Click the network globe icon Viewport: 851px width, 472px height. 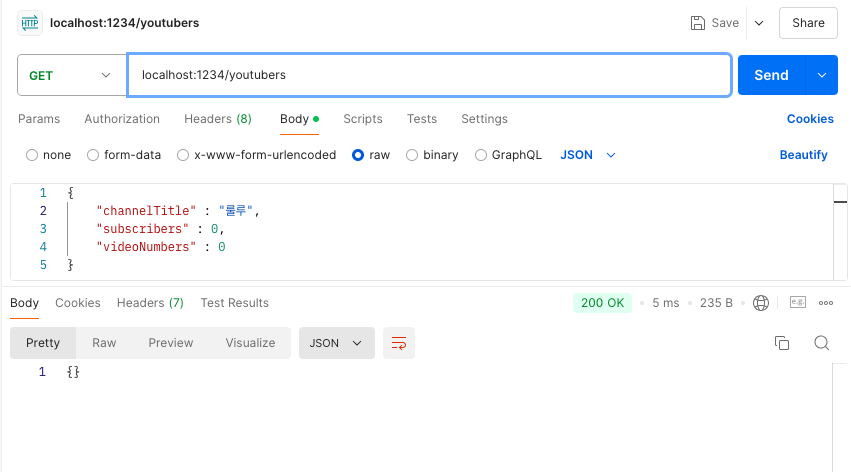pyautogui.click(x=761, y=303)
